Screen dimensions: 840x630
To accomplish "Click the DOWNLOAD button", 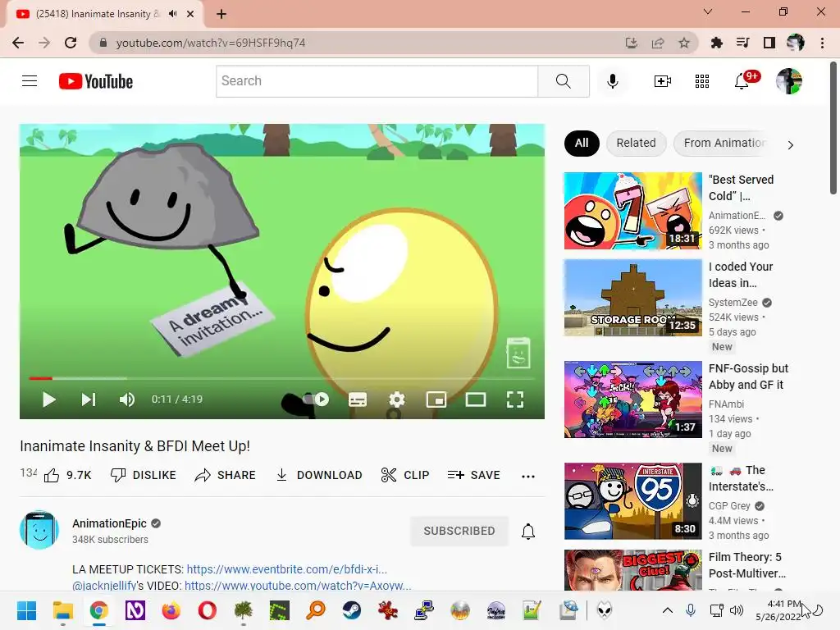I will coord(319,475).
